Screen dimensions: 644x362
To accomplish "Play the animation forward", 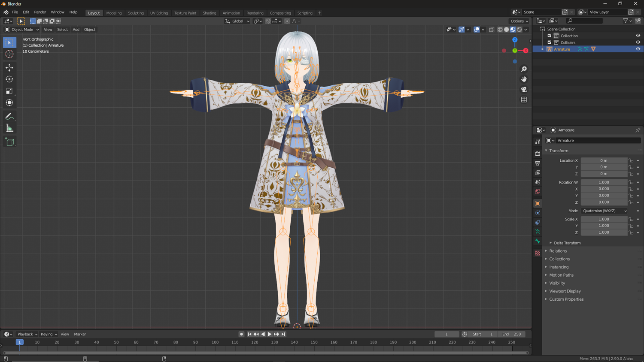I will 270,334.
